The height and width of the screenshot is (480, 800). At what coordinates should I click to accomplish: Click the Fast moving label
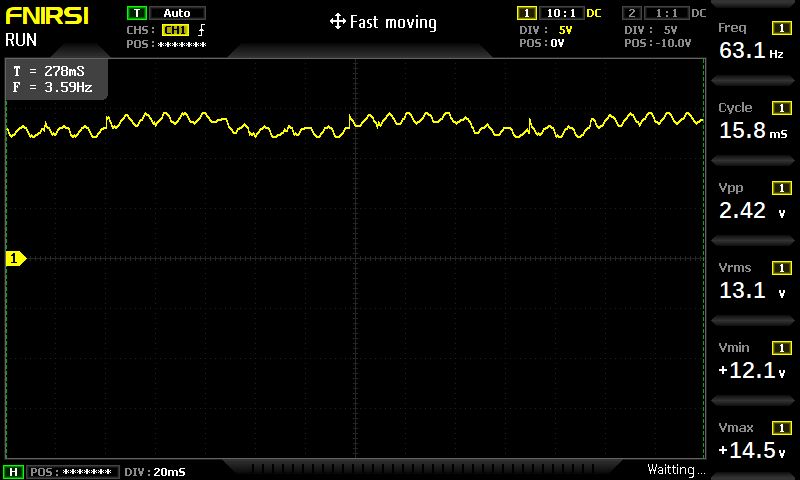click(393, 22)
